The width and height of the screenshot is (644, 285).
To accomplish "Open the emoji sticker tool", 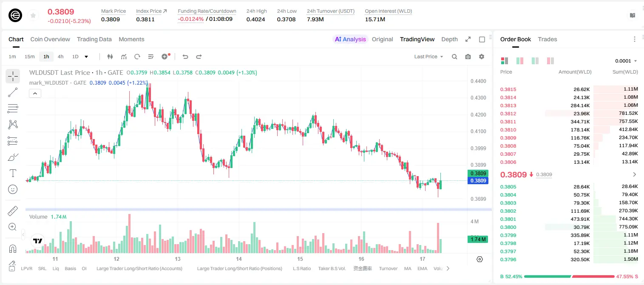I will tap(13, 189).
